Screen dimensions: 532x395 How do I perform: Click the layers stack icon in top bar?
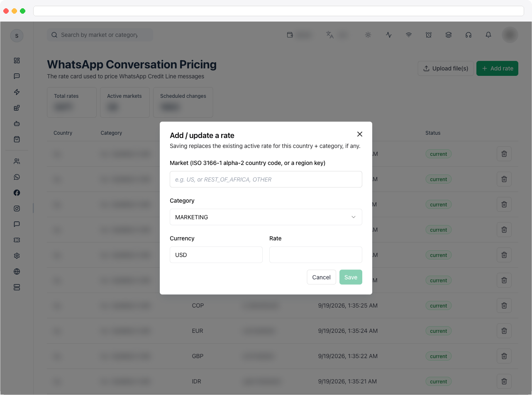(449, 35)
